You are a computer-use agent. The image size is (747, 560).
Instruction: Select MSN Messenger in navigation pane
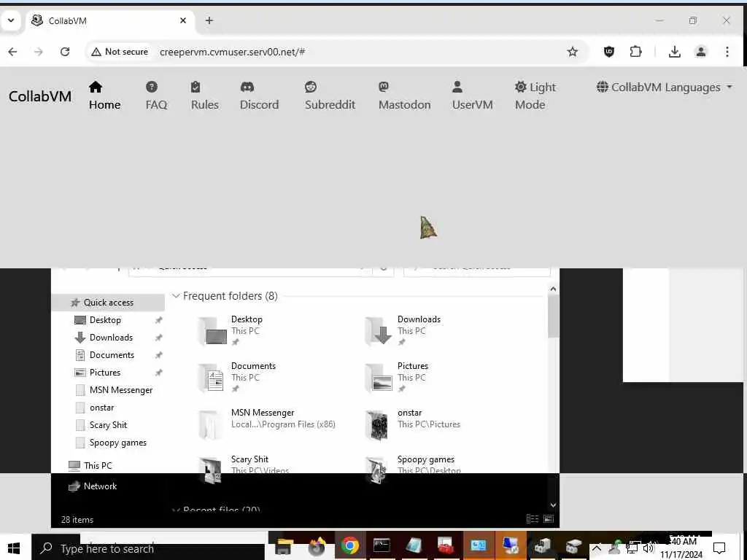(x=121, y=390)
